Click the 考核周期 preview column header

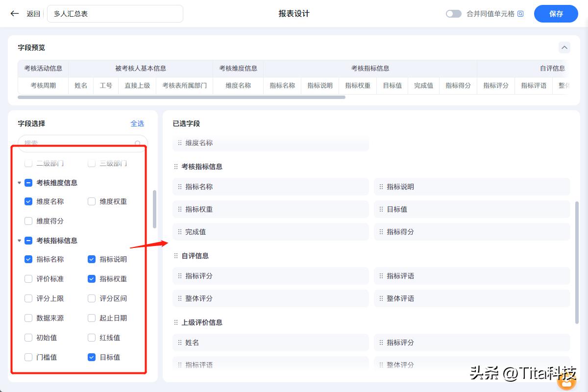tap(43, 85)
